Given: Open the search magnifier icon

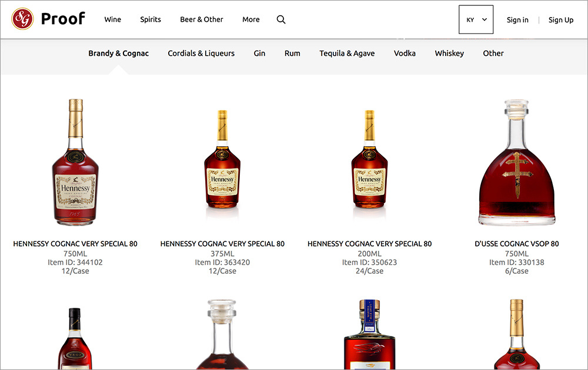Looking at the screenshot, I should pos(281,19).
